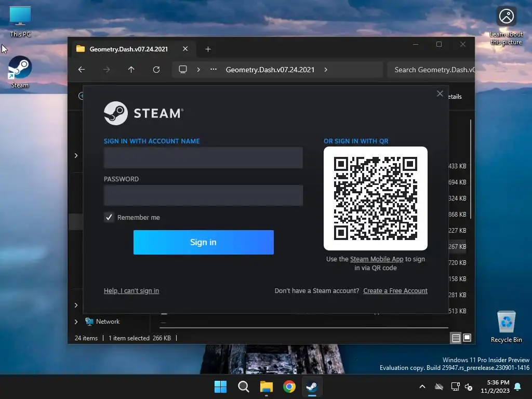Click the 24 items status text

tap(86, 338)
